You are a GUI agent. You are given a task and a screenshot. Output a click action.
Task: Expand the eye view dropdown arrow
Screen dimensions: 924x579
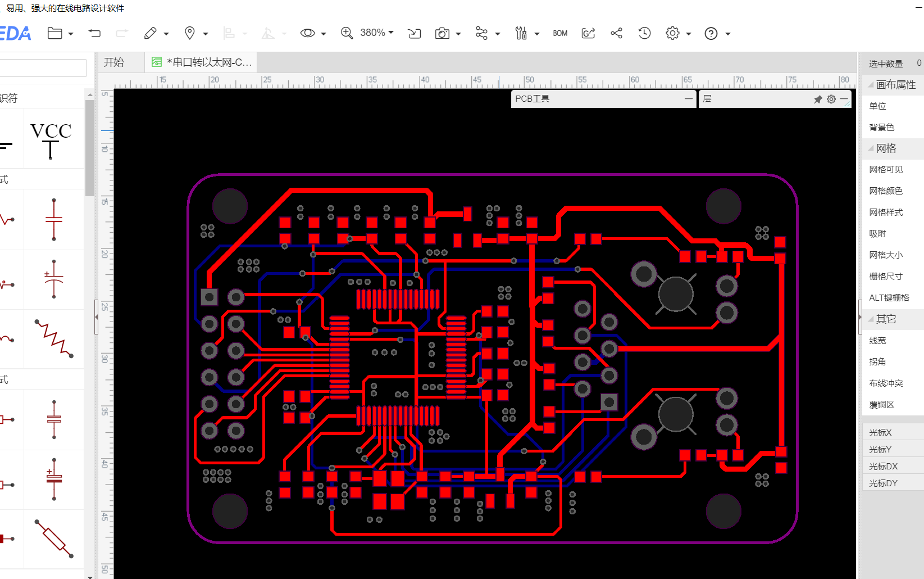324,34
